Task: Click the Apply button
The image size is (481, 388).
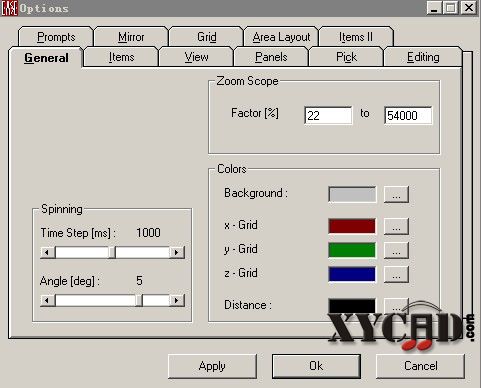Action: click(x=212, y=366)
